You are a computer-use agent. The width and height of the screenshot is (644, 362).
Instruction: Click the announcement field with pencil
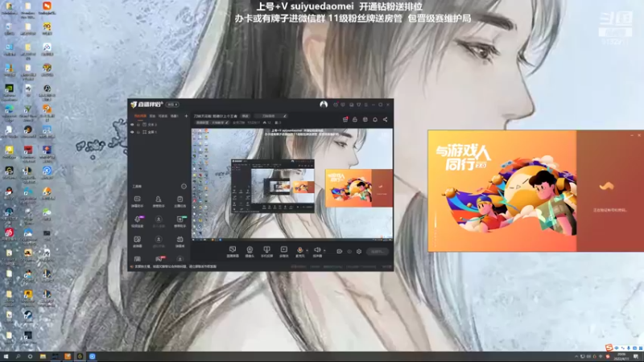pos(271,116)
